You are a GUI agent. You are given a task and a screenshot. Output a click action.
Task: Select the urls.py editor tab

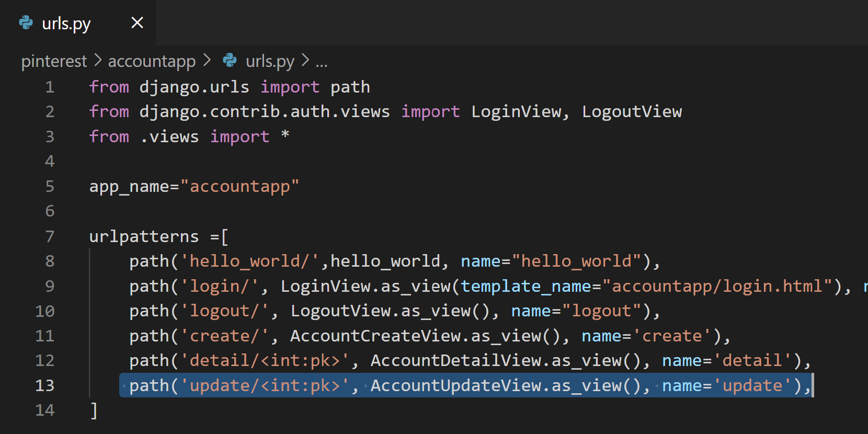pos(77,22)
